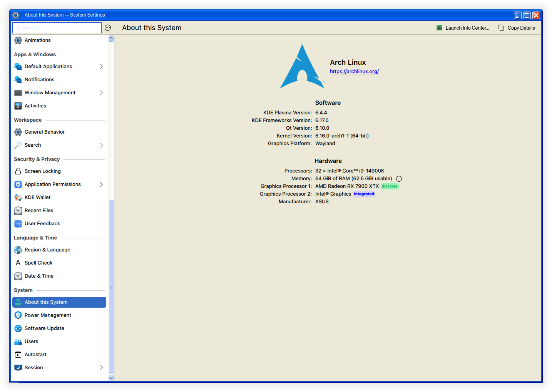Open the archlinux.org link
The width and height of the screenshot is (552, 392).
point(354,72)
